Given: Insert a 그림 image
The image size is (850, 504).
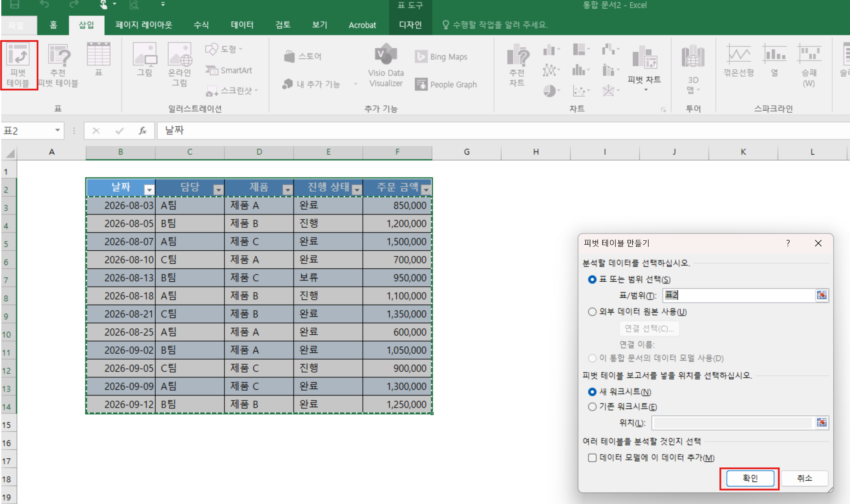Looking at the screenshot, I should tap(145, 59).
